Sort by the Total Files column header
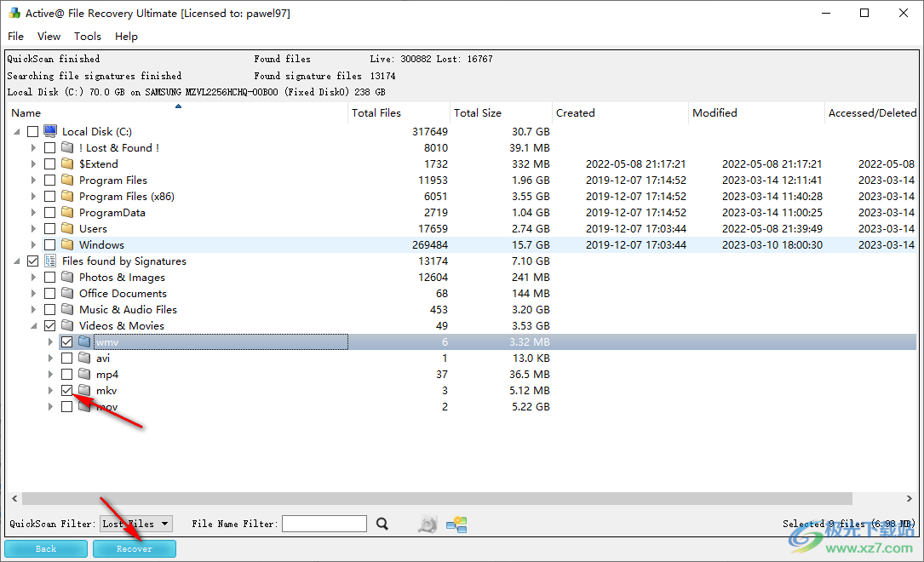 (399, 112)
